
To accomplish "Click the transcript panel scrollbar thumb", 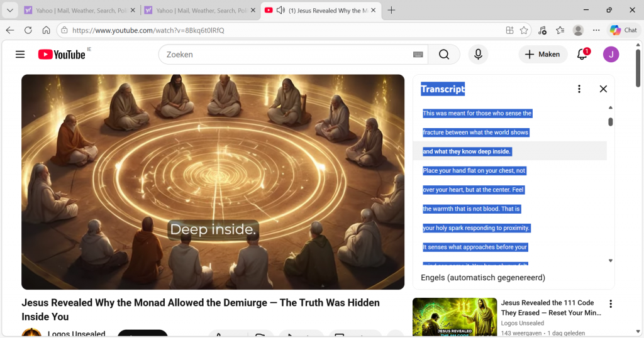I will pyautogui.click(x=611, y=122).
